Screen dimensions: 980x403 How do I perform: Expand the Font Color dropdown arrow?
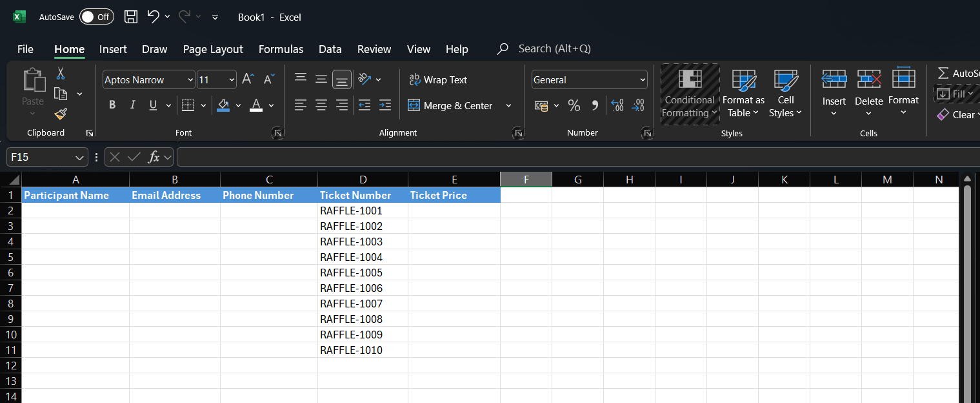(x=272, y=105)
